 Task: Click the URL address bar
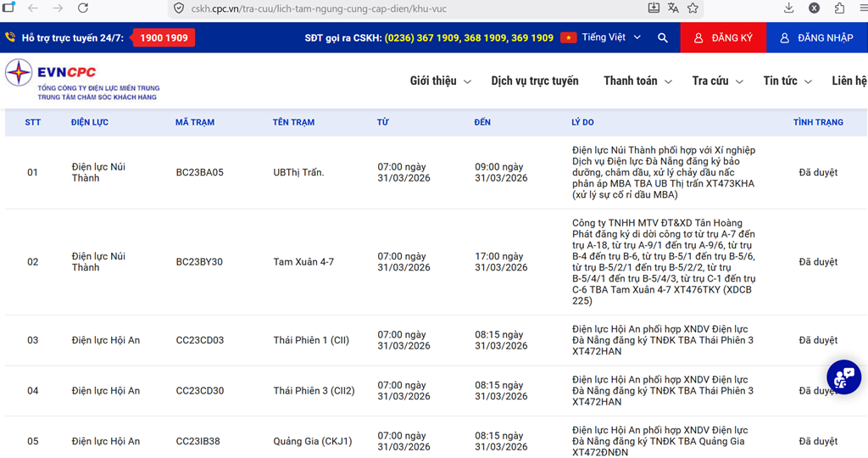[381, 8]
